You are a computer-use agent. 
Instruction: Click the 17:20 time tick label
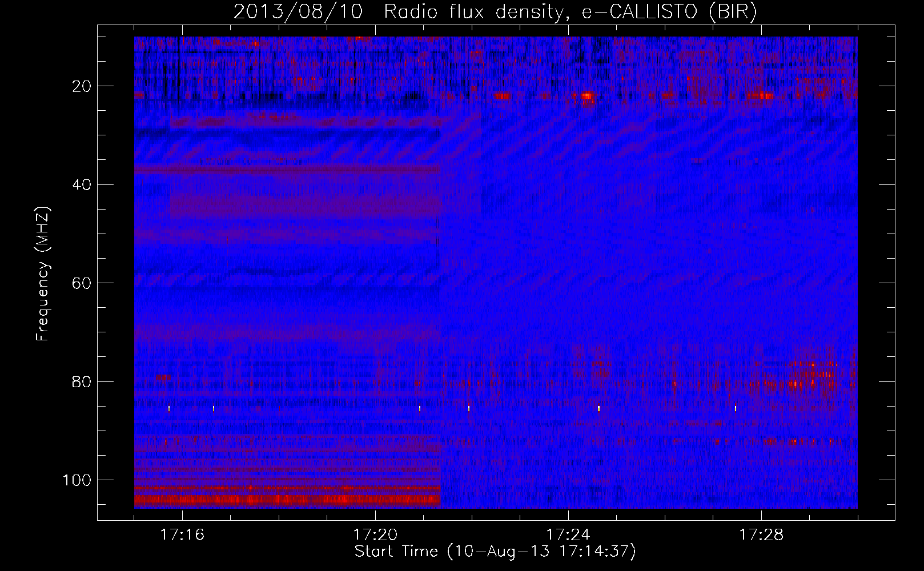[375, 535]
